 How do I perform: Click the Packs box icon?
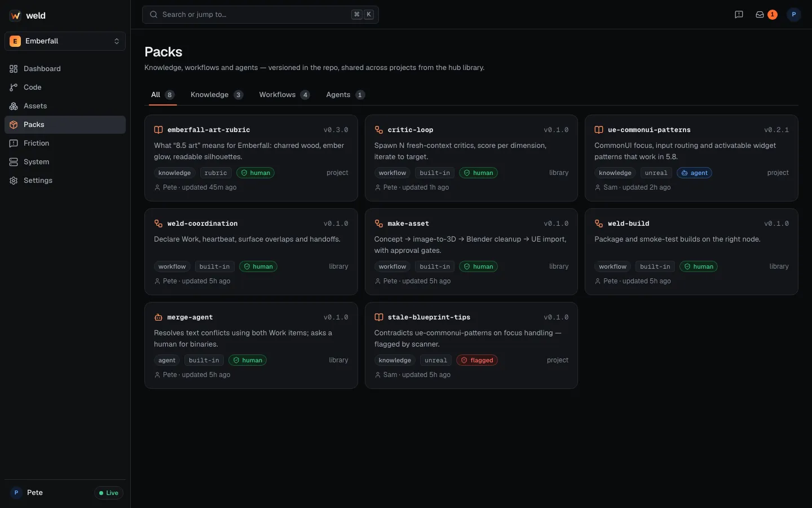[14, 125]
